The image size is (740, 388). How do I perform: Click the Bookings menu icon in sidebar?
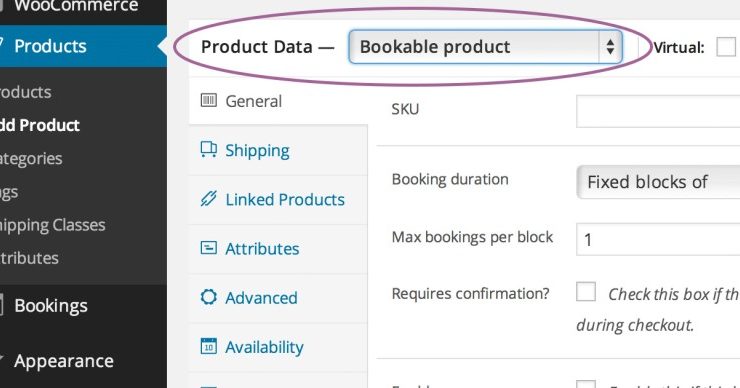click(1, 305)
